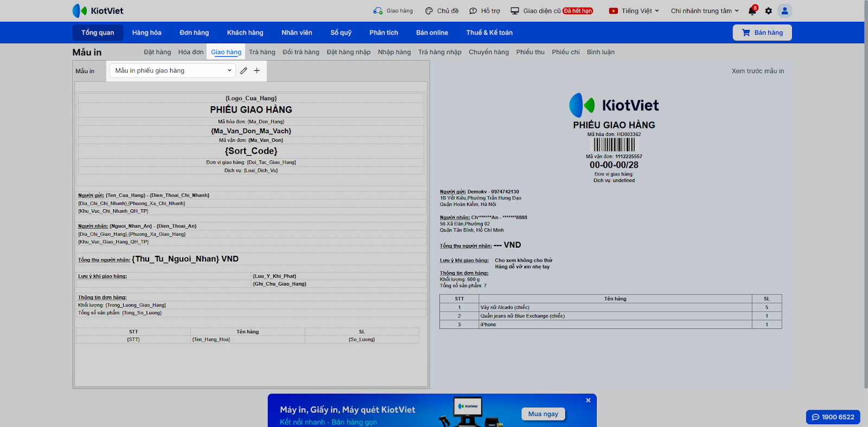The width and height of the screenshot is (868, 427).
Task: Expand Chi nhánh trung tâm branch dropdown
Action: (x=705, y=11)
